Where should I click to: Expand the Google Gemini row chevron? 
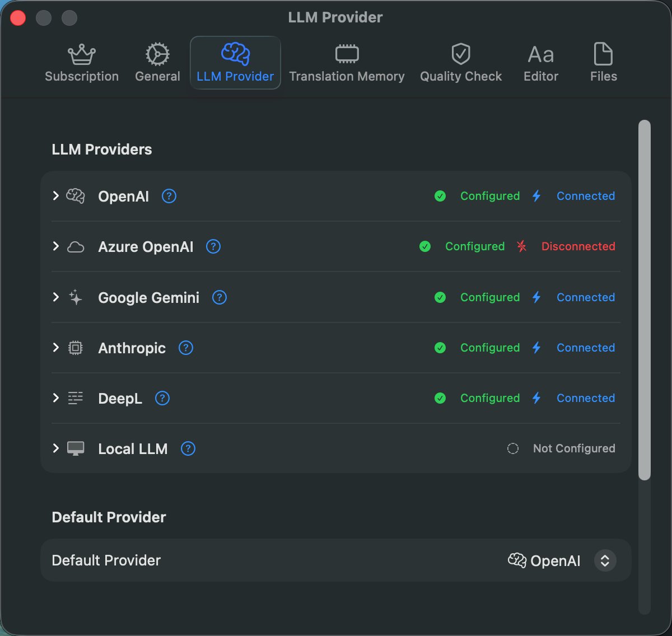click(55, 297)
